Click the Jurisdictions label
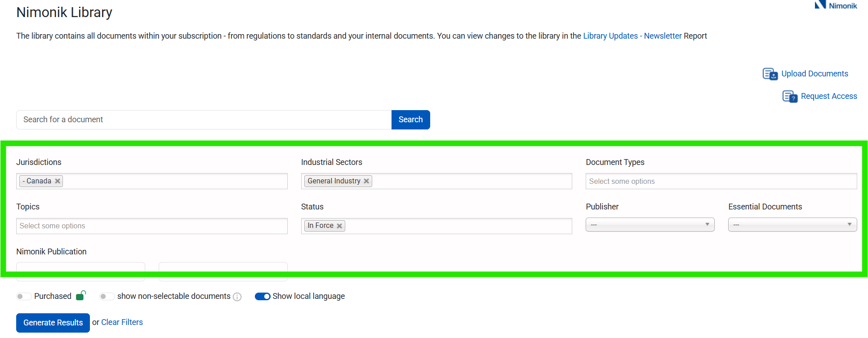This screenshot has width=868, height=338. [39, 162]
